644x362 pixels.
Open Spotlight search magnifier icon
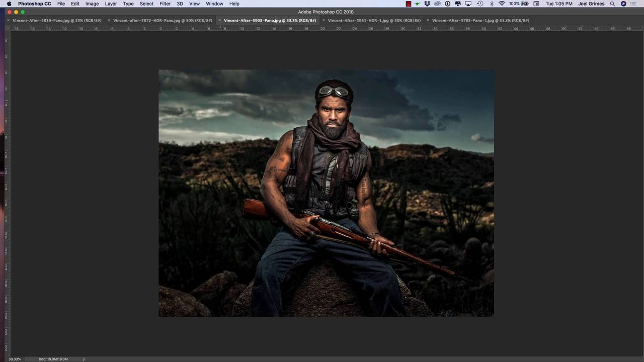612,4
